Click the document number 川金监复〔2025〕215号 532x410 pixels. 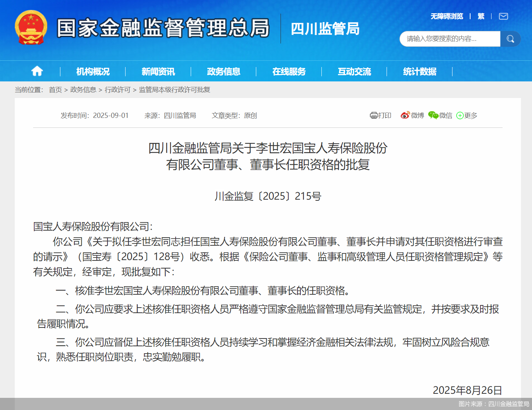tap(268, 196)
